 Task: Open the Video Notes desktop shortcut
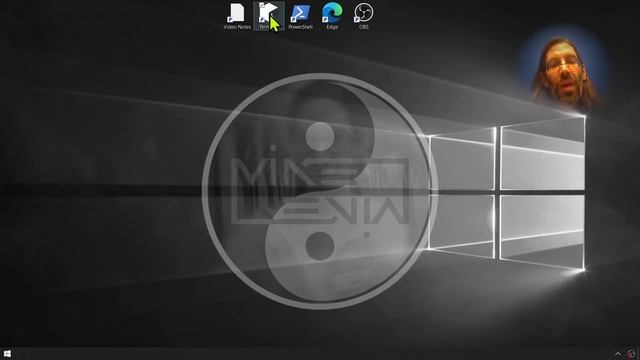(x=237, y=16)
